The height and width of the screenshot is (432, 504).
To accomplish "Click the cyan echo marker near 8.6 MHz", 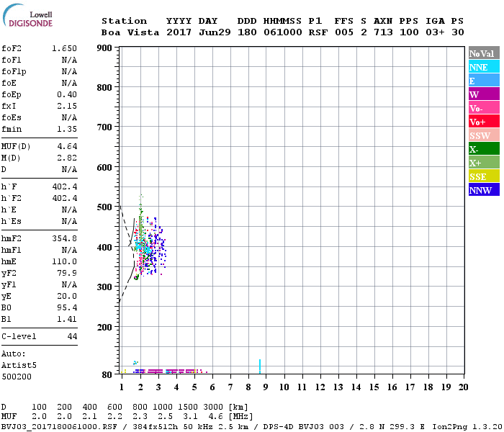I will click(x=260, y=365).
